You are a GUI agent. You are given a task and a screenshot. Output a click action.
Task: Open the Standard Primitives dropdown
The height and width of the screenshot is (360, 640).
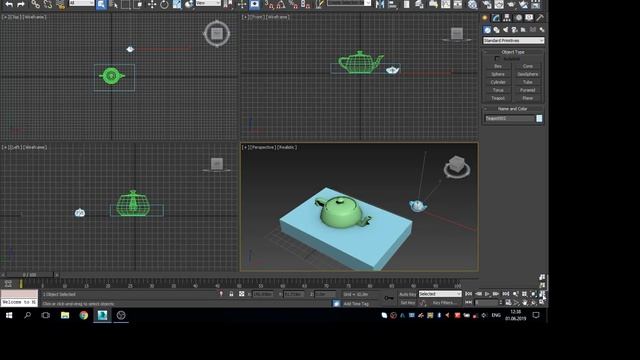(x=513, y=40)
